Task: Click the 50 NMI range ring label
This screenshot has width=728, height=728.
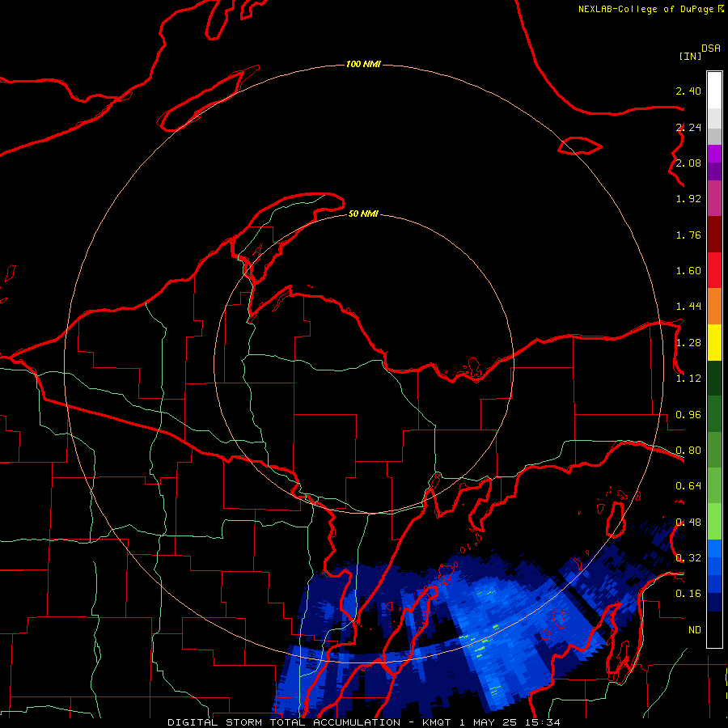Action: coord(363,214)
